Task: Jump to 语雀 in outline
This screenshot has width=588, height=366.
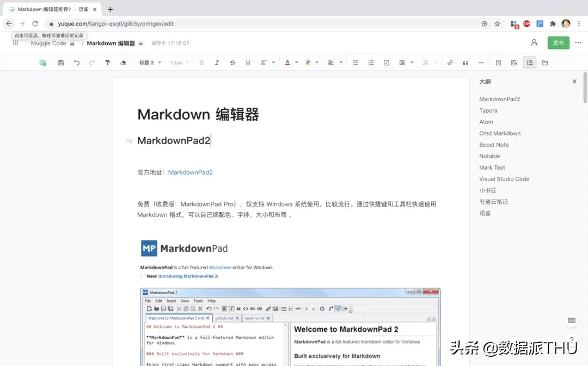Action: 485,213
